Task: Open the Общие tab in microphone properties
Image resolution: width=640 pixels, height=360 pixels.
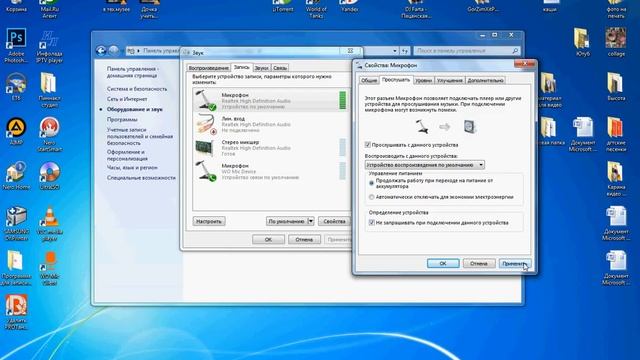Action: click(x=369, y=80)
